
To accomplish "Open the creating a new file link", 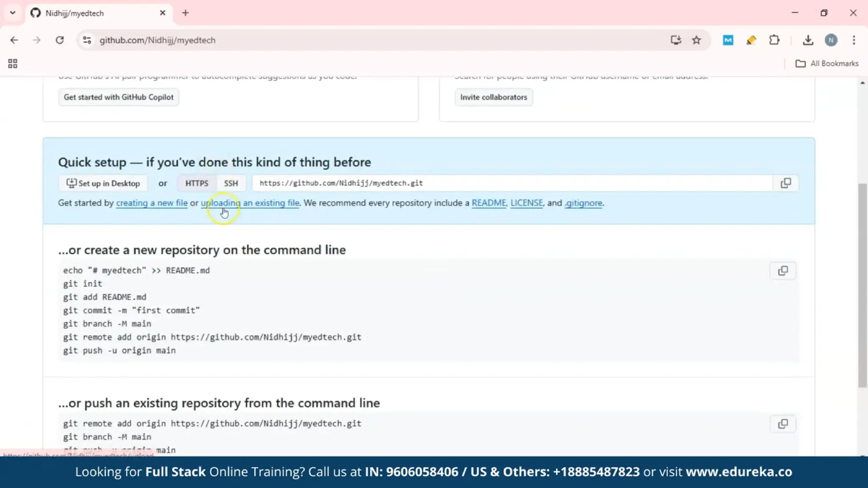I will 152,203.
